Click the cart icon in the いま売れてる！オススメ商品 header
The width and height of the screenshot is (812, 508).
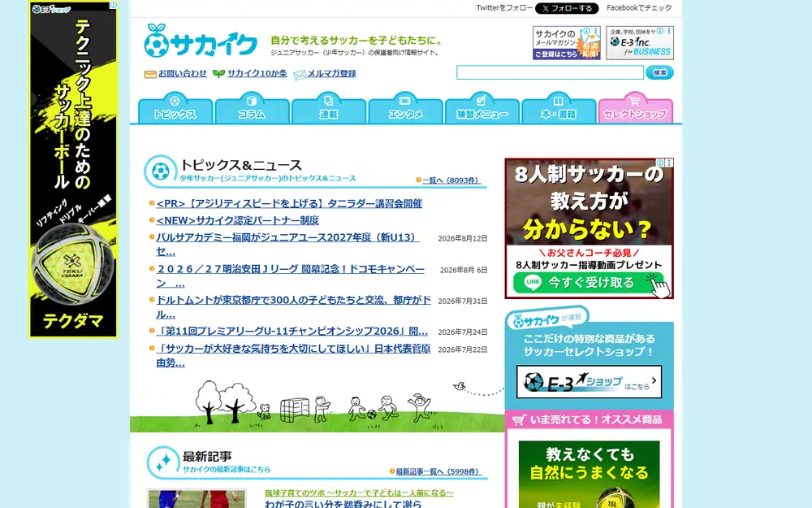click(x=519, y=420)
